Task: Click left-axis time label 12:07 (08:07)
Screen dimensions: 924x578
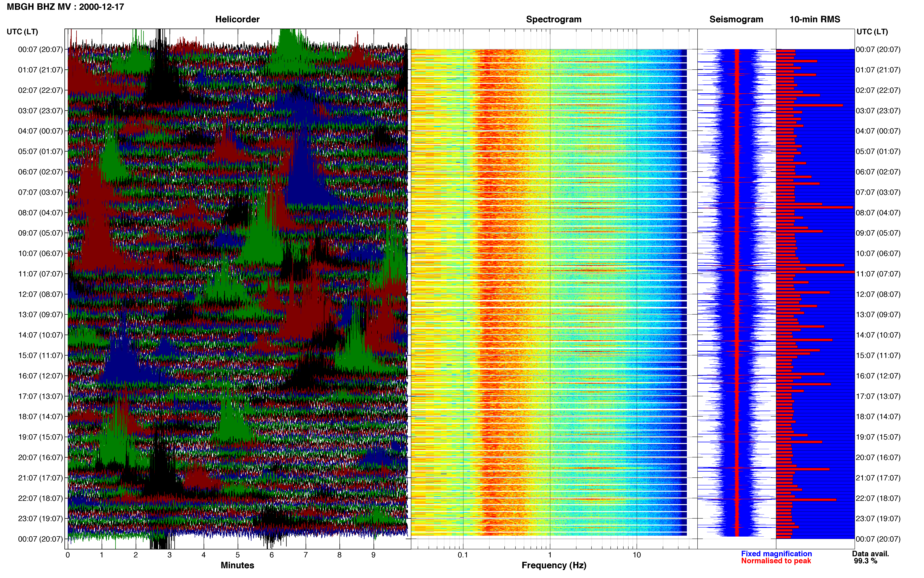Action: pyautogui.click(x=40, y=294)
